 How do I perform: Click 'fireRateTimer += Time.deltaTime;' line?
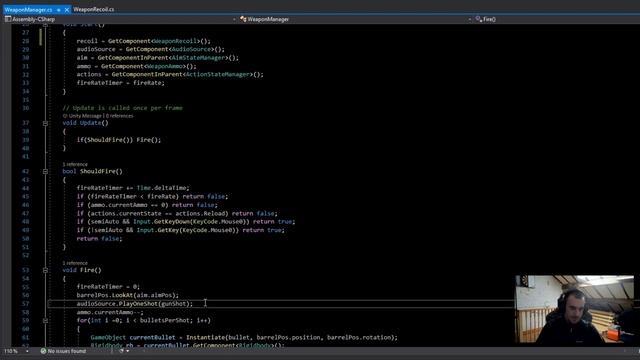[x=133, y=188]
